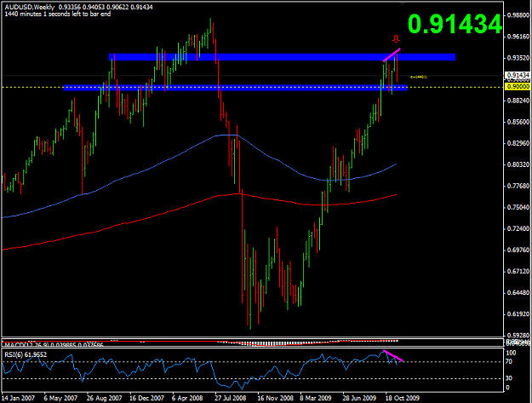Click the AUDUSD,Weekly chart title
Viewport: 532px width, 403px height.
[x=30, y=7]
